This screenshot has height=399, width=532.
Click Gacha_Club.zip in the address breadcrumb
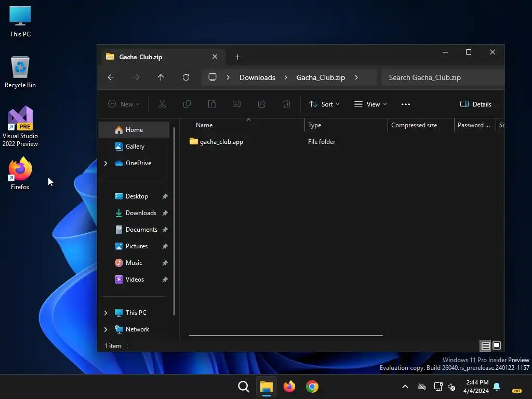[321, 77]
